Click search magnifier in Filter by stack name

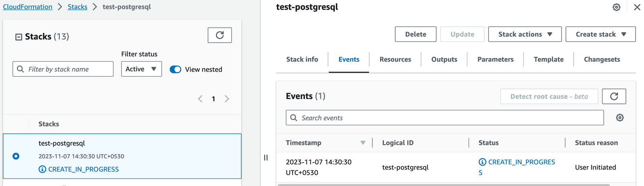pos(21,69)
